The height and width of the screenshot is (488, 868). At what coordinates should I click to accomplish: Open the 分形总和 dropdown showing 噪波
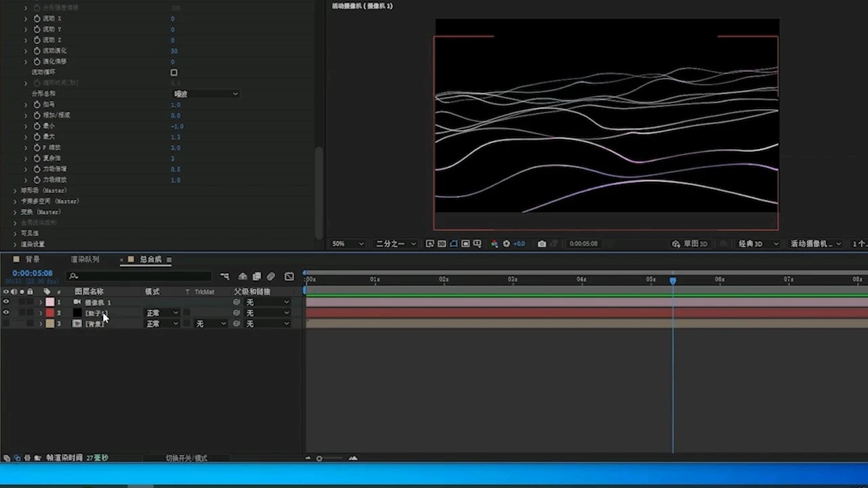tap(206, 94)
